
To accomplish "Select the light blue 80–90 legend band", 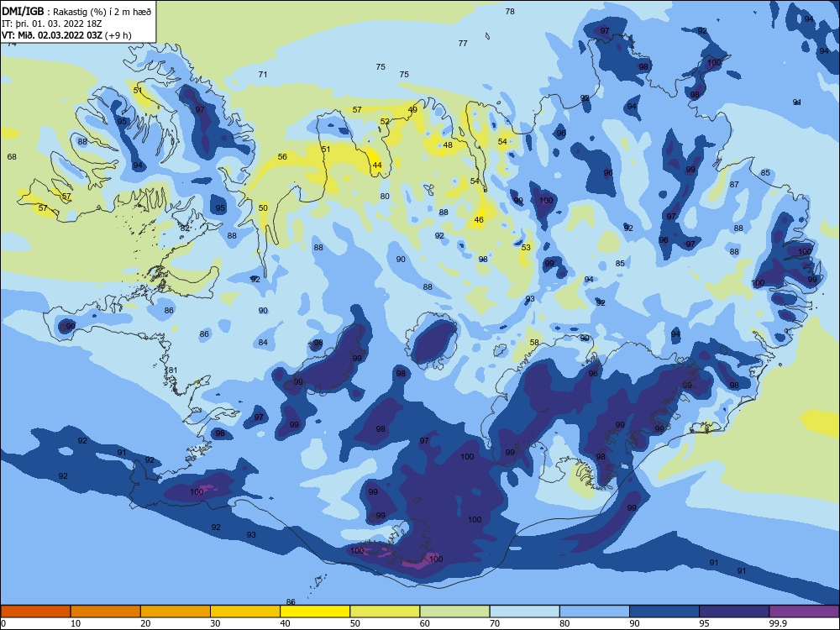I will (594, 612).
